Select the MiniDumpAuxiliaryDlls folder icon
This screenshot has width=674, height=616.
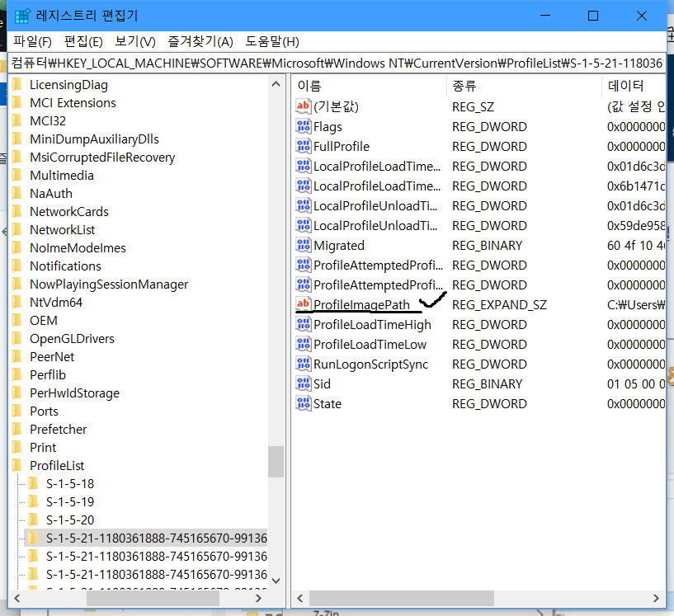pos(17,139)
